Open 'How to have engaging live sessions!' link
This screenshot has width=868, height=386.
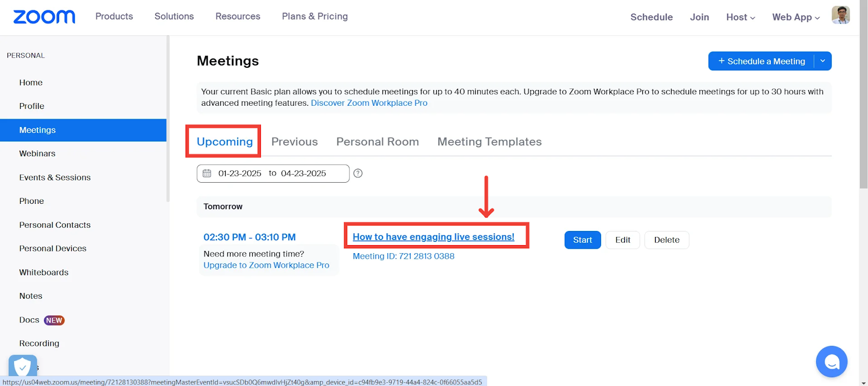pyautogui.click(x=433, y=237)
